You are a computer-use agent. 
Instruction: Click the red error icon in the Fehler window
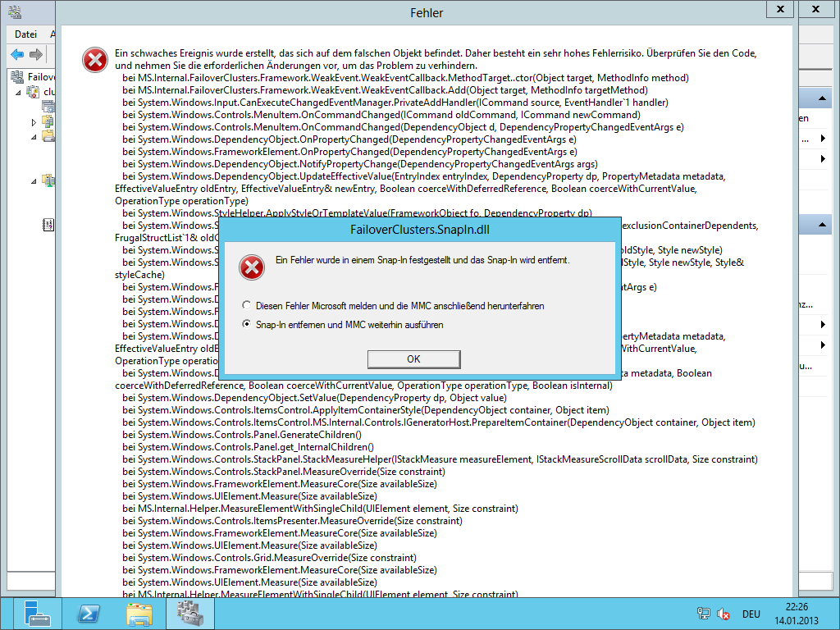pos(95,59)
